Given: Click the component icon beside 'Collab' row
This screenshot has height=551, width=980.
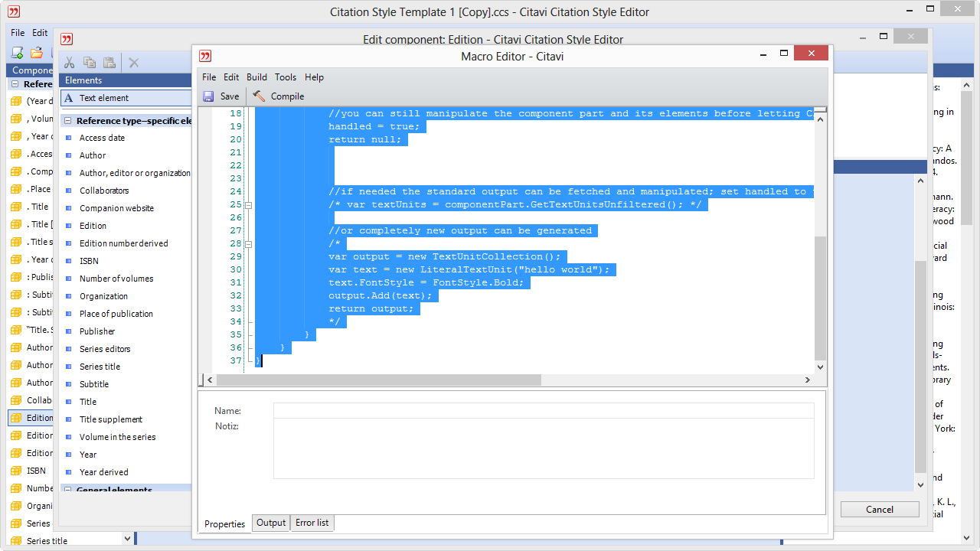Looking at the screenshot, I should coord(16,400).
